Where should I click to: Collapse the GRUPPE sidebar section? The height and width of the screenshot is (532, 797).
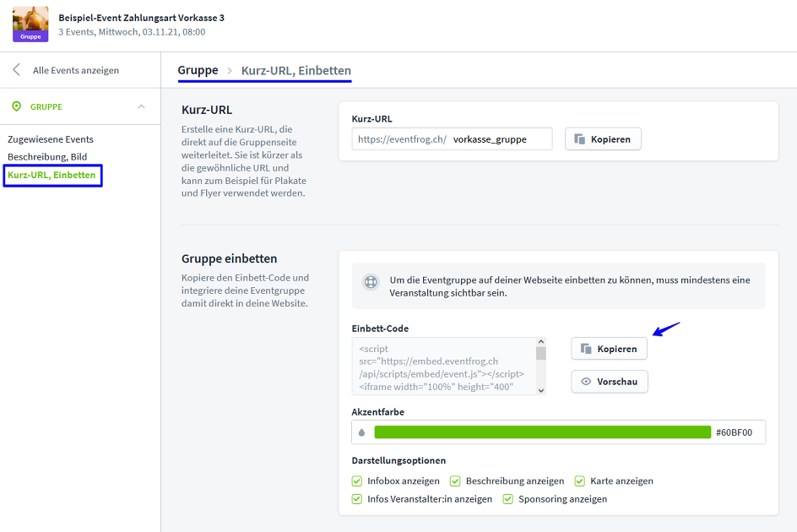(141, 106)
